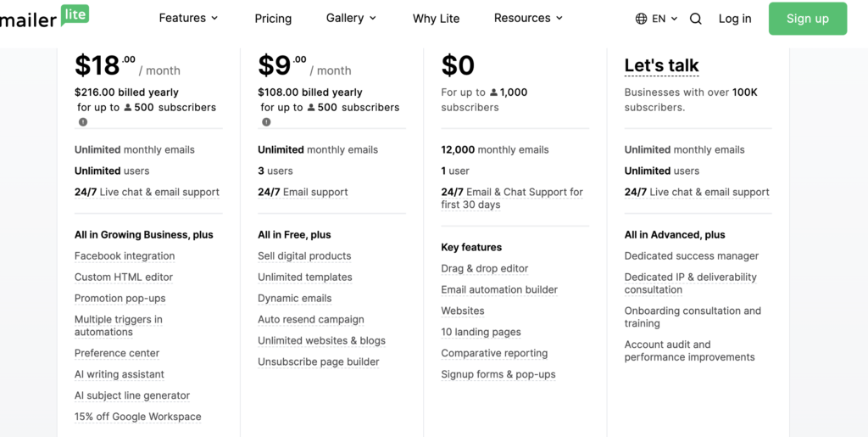Click info icon under $18 plan
The height and width of the screenshot is (437, 868).
[83, 122]
